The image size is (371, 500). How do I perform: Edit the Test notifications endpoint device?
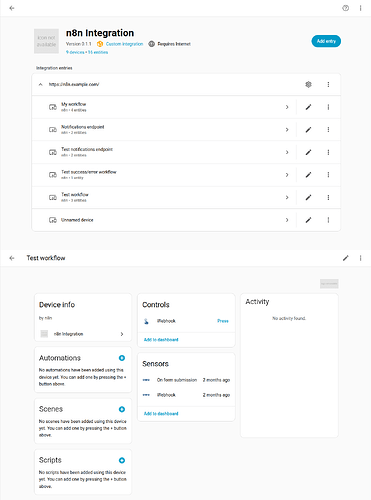click(308, 152)
